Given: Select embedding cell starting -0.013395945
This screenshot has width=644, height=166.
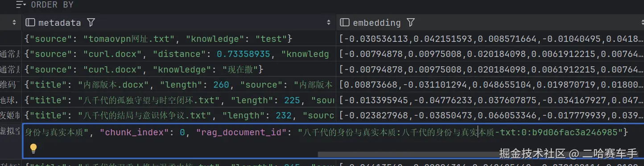Looking at the screenshot, I should (490, 100).
